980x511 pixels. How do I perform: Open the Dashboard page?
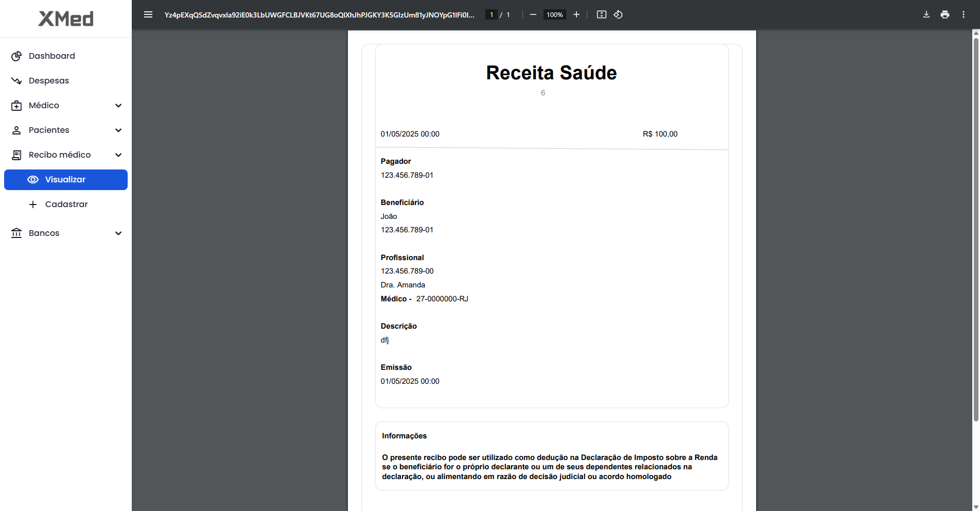coord(51,56)
